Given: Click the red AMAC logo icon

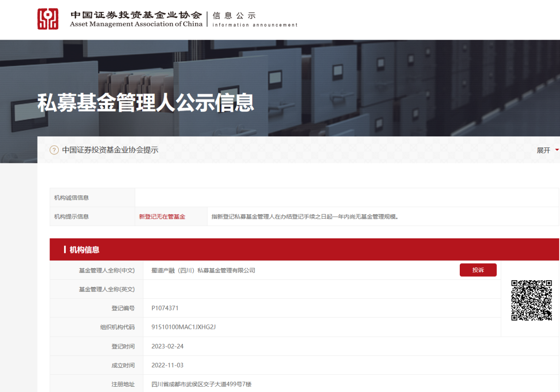Looking at the screenshot, I should 48,19.
